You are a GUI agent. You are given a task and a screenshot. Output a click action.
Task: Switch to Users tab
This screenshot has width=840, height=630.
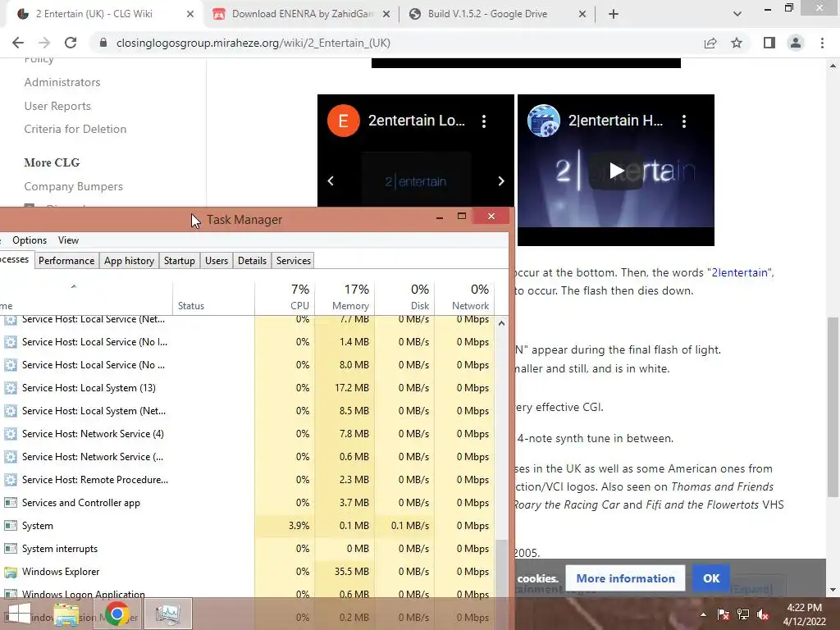point(217,261)
